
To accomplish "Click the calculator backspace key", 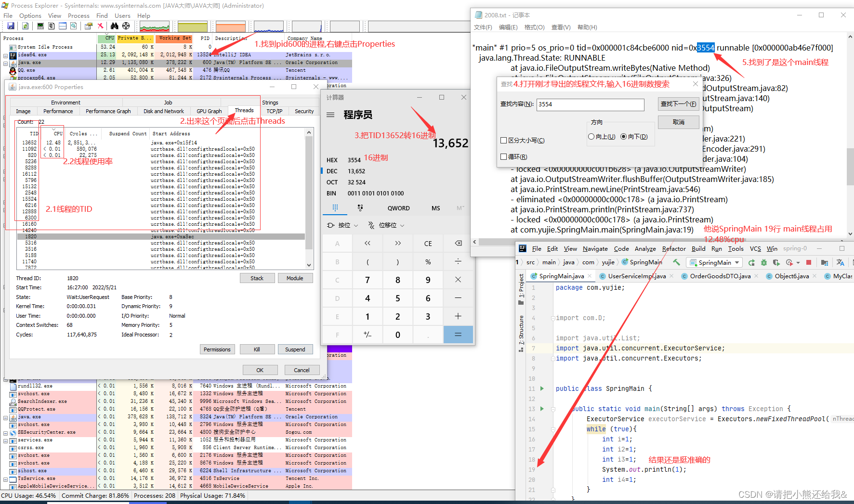I will click(x=458, y=244).
